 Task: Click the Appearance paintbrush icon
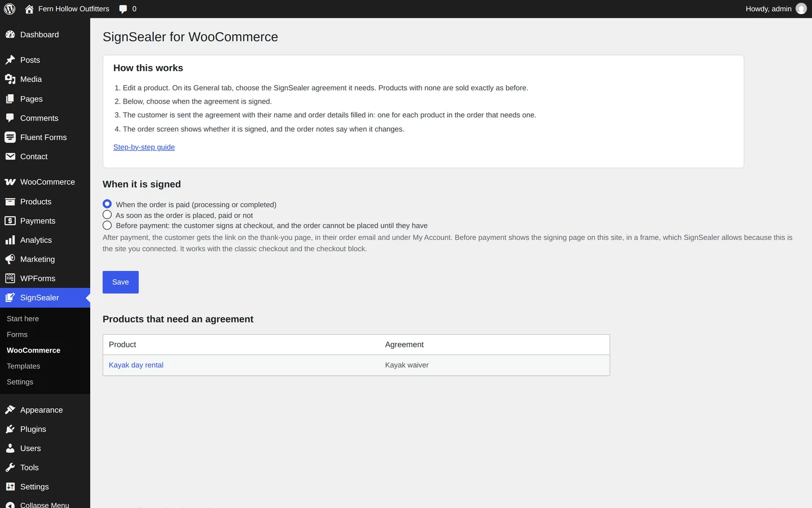(x=10, y=410)
